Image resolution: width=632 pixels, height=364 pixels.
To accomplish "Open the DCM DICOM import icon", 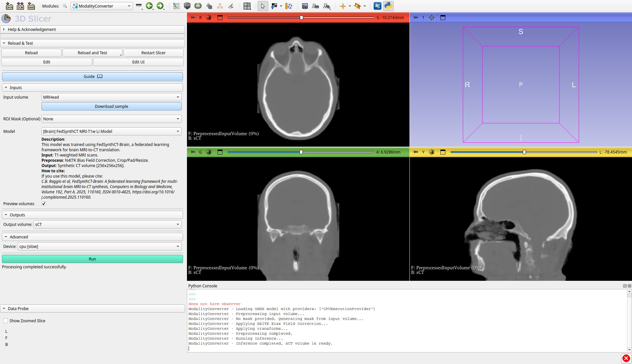I will coord(20,6).
